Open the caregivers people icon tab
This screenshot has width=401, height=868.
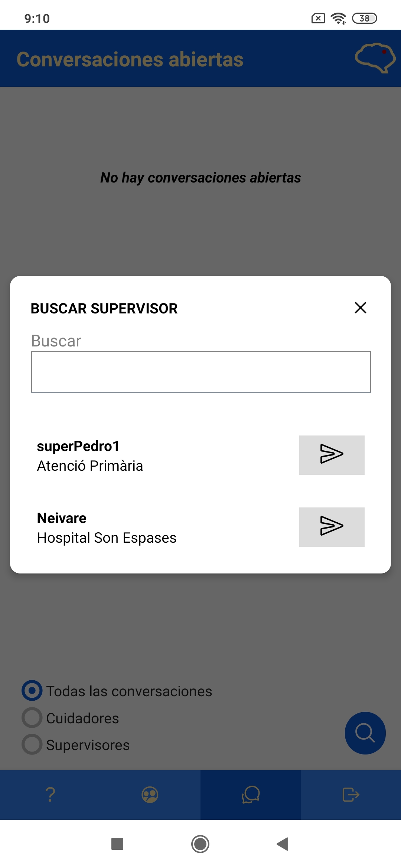coord(150,795)
